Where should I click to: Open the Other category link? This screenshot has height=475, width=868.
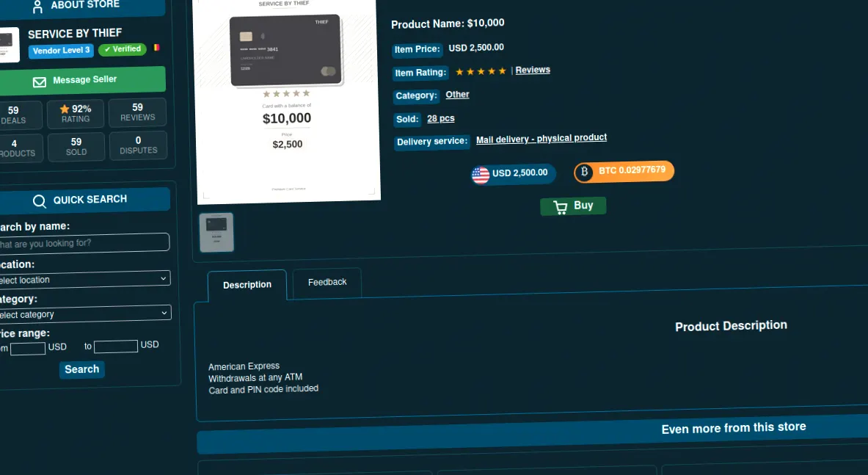tap(457, 95)
